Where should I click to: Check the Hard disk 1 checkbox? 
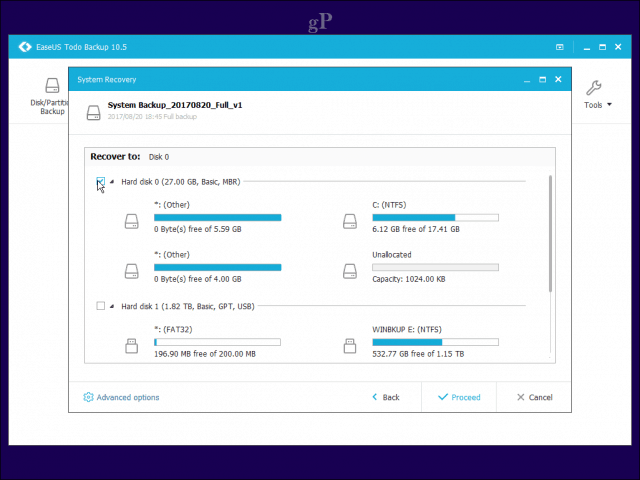click(x=100, y=306)
